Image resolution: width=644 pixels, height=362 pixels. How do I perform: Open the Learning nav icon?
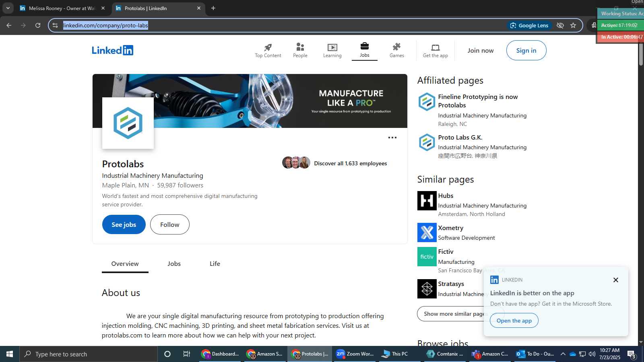click(x=332, y=47)
